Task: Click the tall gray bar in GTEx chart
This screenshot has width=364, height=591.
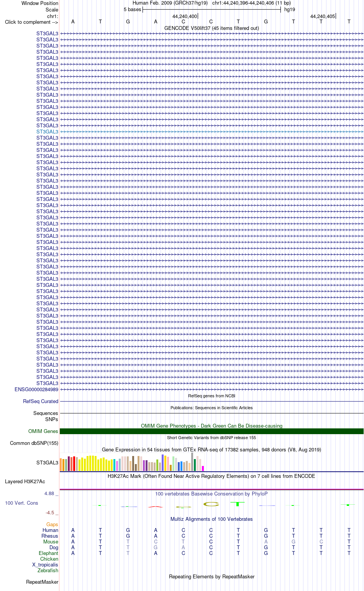Action: coord(192,462)
